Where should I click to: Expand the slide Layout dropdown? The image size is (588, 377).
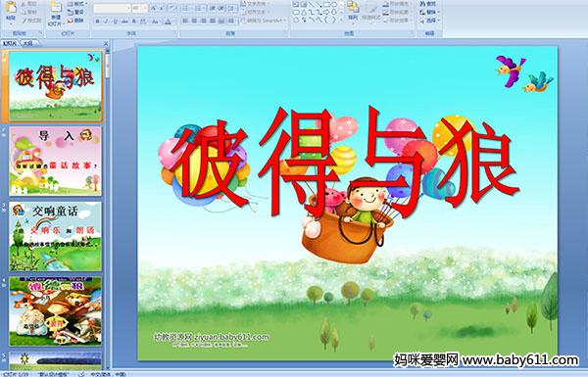coord(76,4)
